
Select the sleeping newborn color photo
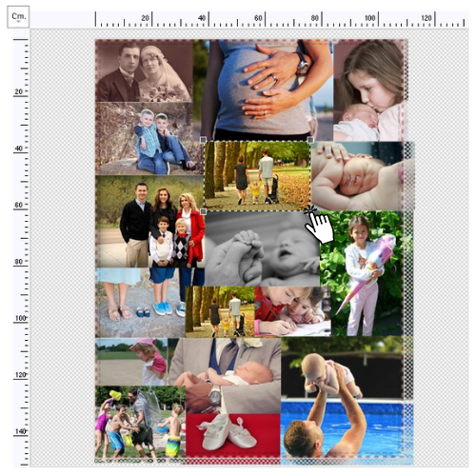(357, 176)
